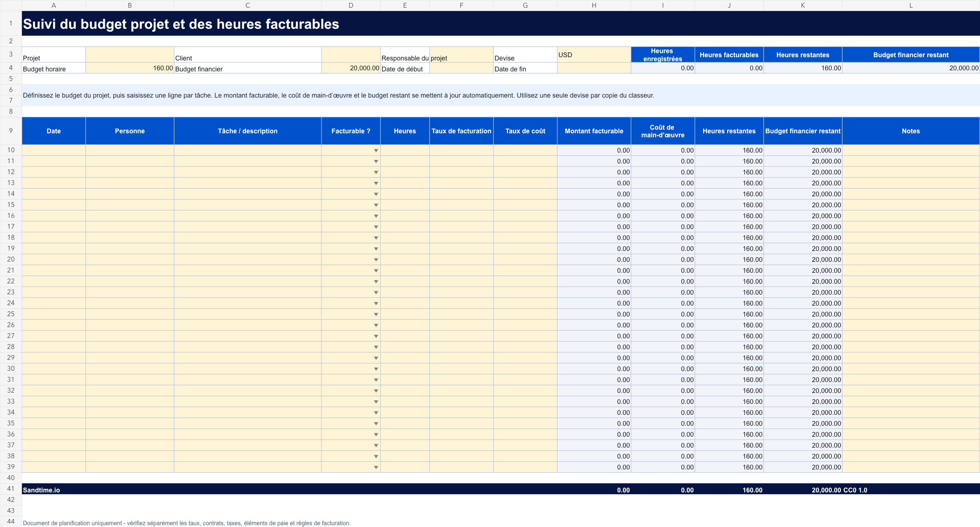Open the Facturable dropdown in row 19
This screenshot has width=980, height=527.
(x=376, y=249)
